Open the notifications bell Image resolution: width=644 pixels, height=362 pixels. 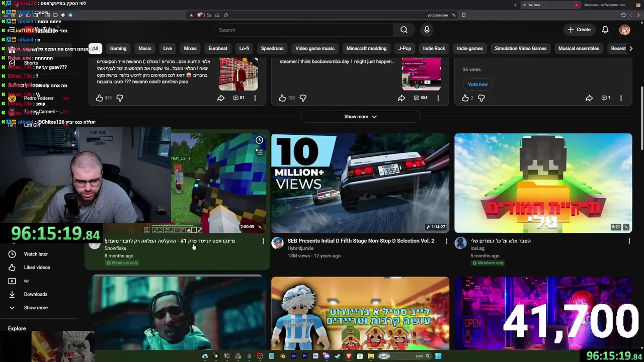pos(605,30)
